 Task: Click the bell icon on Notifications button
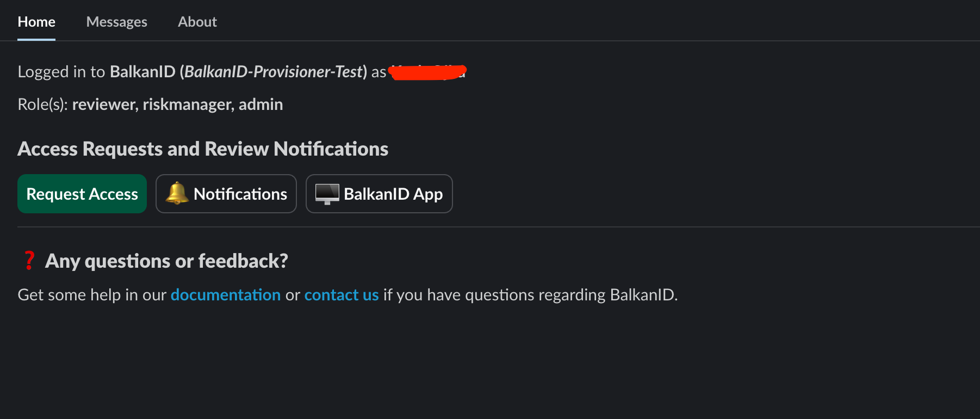coord(177,194)
